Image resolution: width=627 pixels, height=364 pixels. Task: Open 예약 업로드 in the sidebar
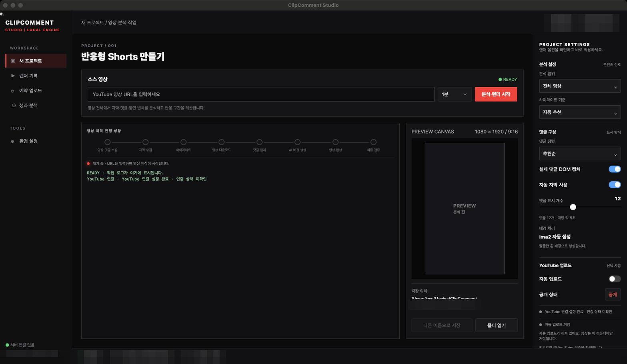tap(36, 91)
